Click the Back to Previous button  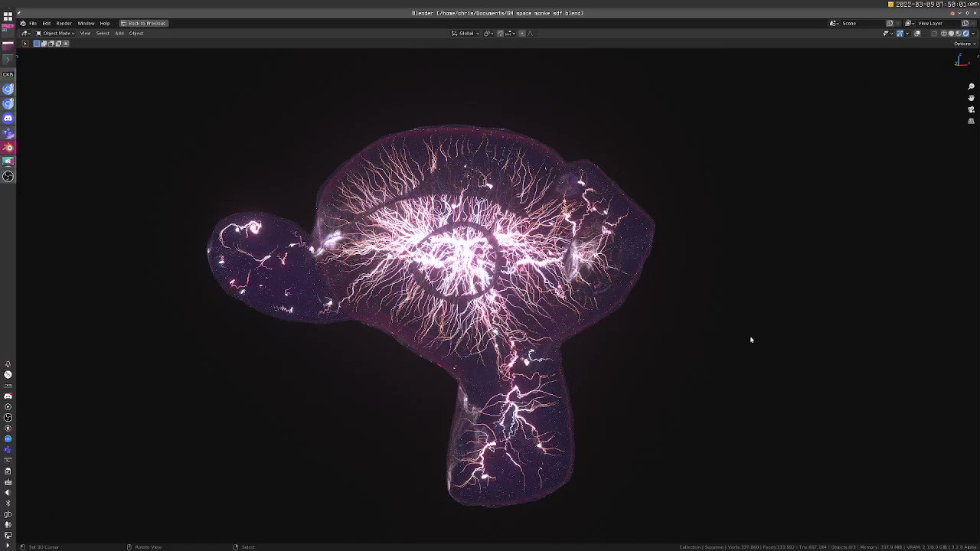pos(143,23)
